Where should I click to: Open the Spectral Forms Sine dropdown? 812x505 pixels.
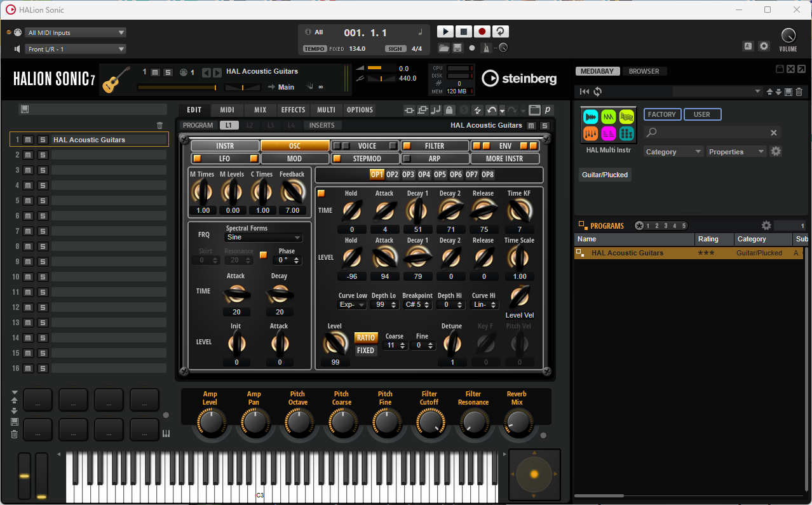264,238
